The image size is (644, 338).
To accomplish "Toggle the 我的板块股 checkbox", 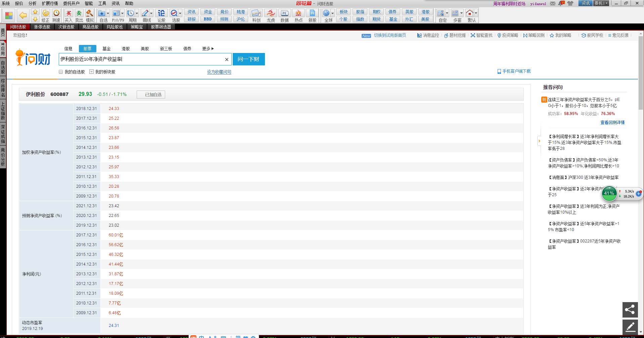I will tap(91, 72).
